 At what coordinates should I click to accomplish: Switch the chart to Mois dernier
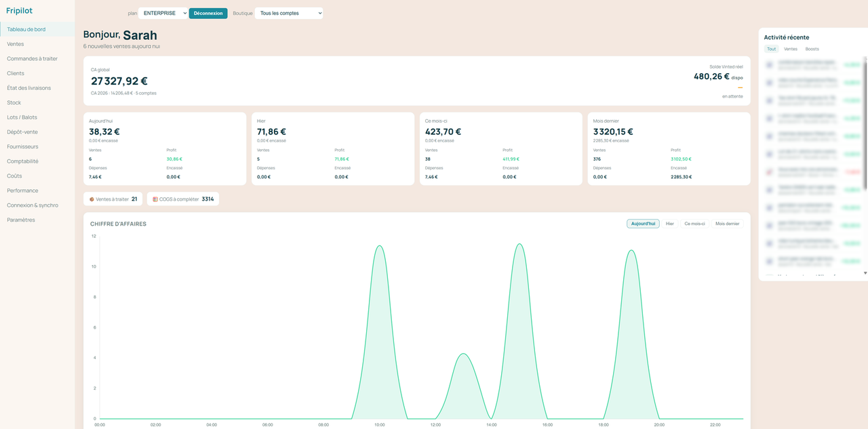(x=728, y=224)
